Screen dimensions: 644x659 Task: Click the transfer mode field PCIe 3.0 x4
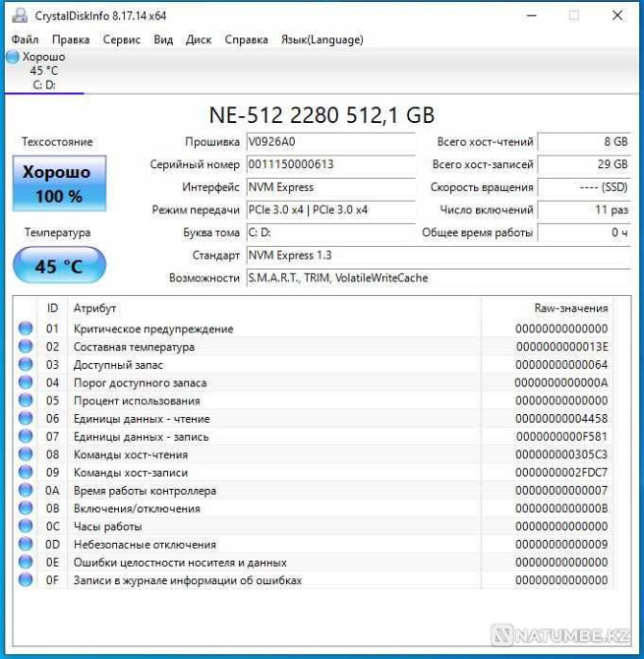[x=330, y=210]
